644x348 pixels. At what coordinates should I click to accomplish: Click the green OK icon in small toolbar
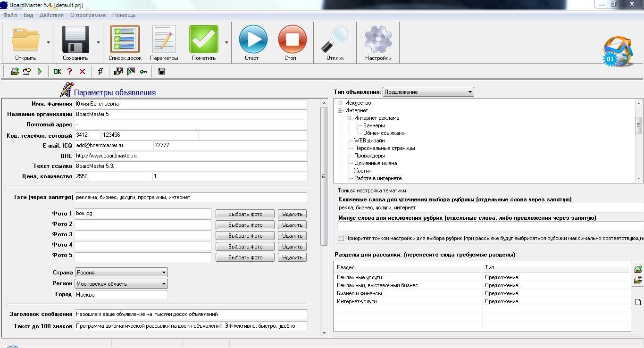click(x=58, y=72)
